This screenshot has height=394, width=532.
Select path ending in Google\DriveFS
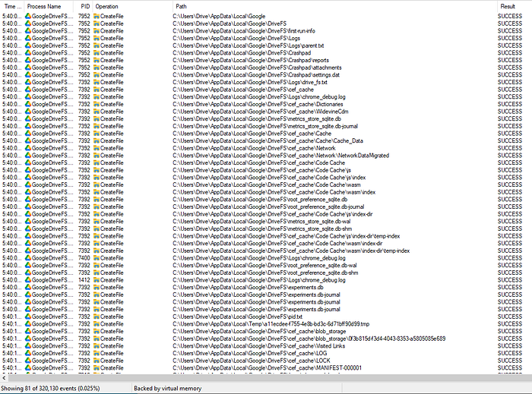[230, 24]
